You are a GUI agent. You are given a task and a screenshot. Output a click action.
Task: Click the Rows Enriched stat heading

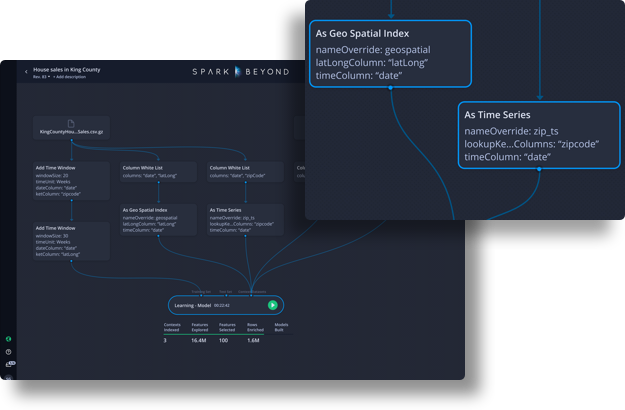pyautogui.click(x=255, y=327)
